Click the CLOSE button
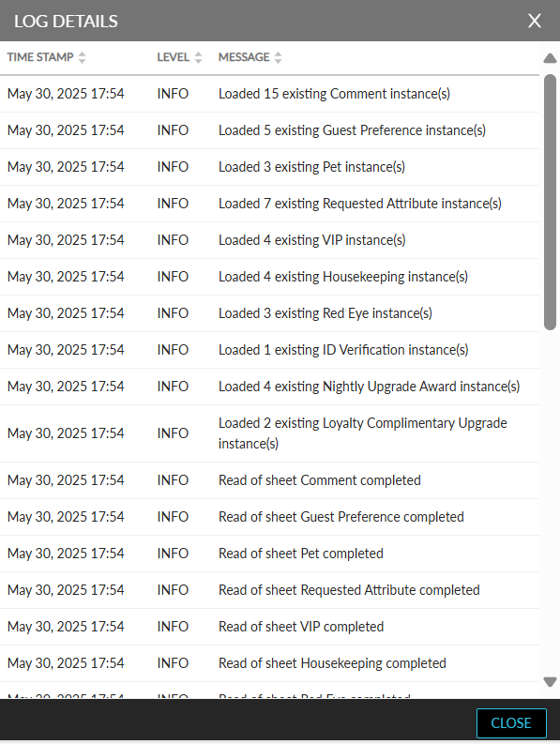This screenshot has height=744, width=560. click(511, 723)
